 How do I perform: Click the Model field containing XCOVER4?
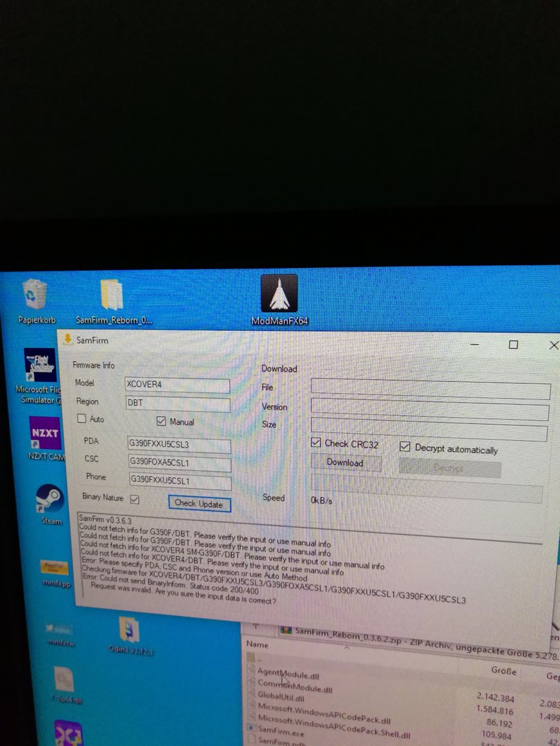point(177,385)
